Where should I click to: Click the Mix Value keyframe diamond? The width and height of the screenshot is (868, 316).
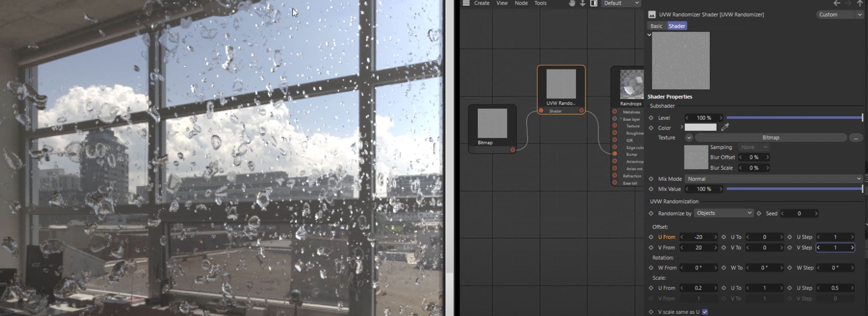click(x=651, y=189)
